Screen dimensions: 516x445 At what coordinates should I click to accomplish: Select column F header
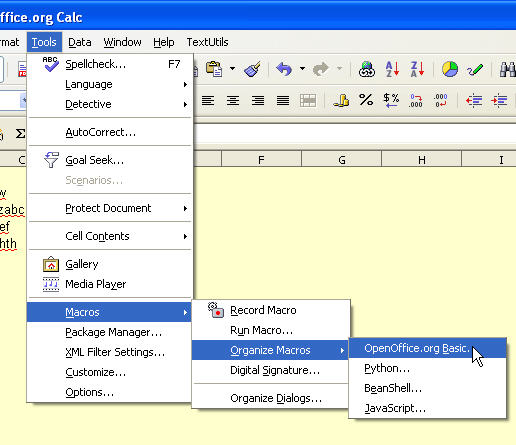coord(261,160)
